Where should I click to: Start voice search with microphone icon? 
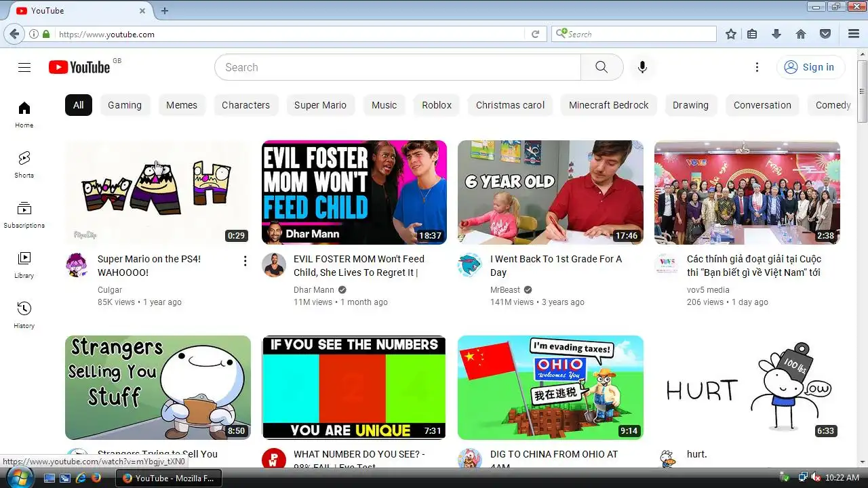pos(642,67)
